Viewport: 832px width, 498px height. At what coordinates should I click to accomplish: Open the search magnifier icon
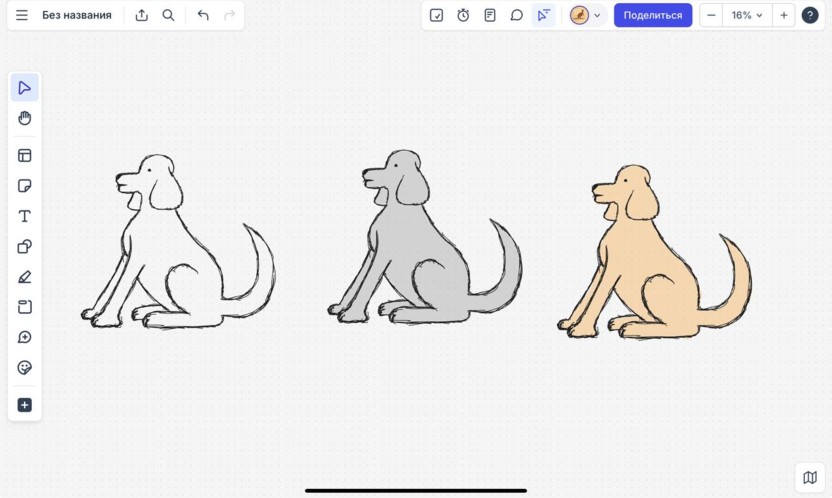tap(168, 15)
